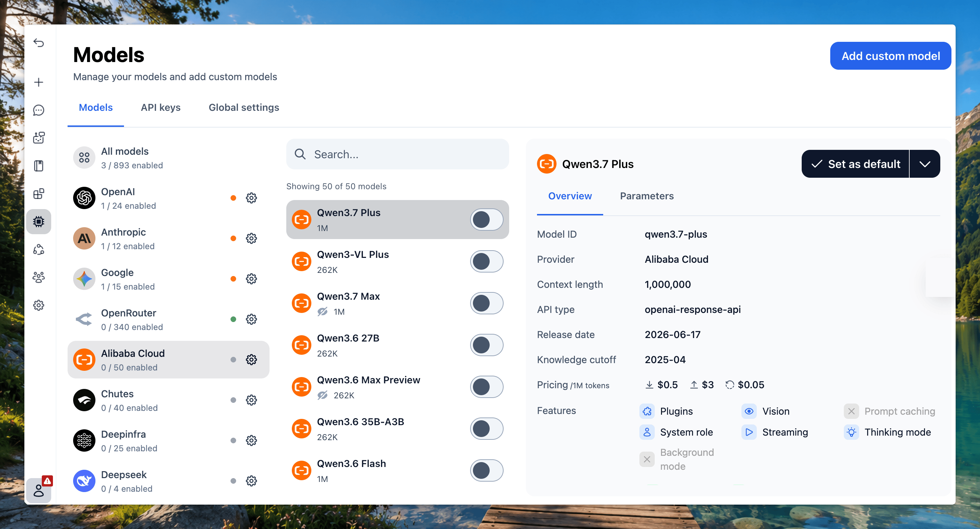Select the Google provider row

click(168, 278)
